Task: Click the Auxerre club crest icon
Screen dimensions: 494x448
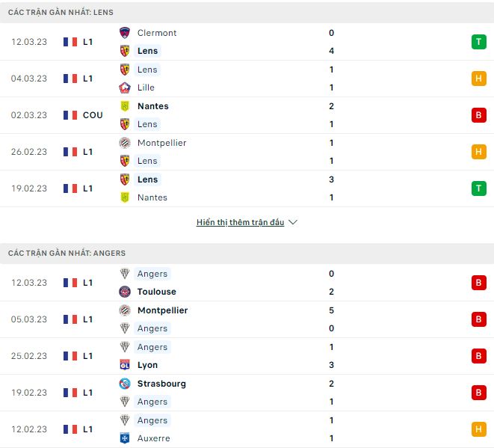Action: (125, 438)
